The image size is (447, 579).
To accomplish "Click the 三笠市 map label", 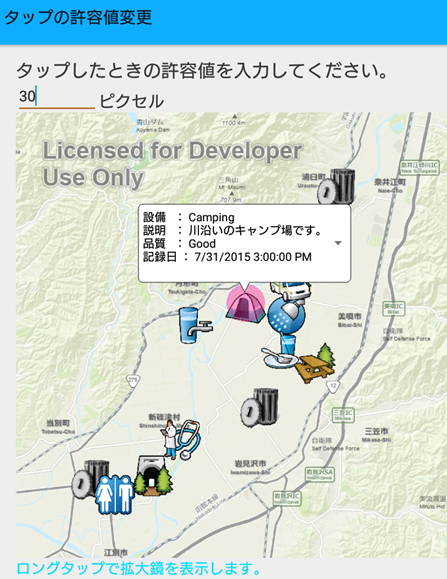I will (x=376, y=431).
